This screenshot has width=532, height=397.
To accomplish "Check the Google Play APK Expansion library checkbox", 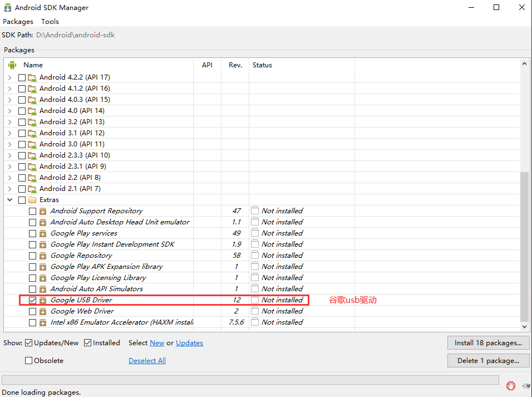I will point(33,267).
